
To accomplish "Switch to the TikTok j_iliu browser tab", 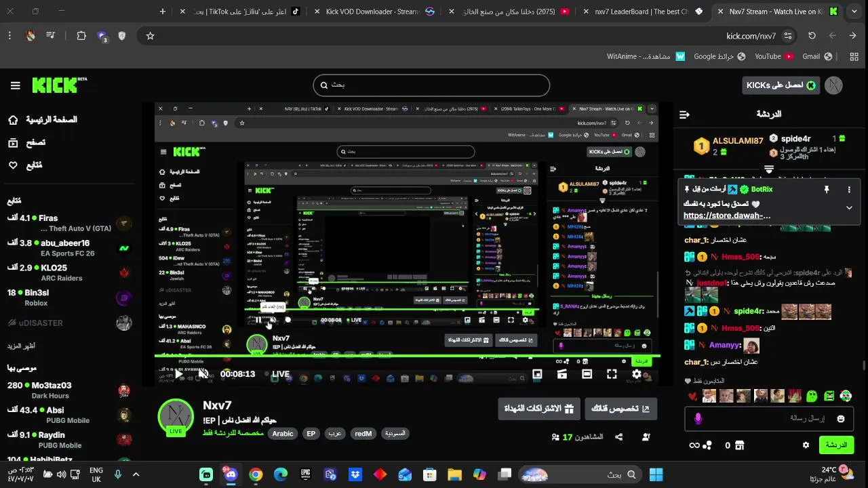I will coord(241,12).
